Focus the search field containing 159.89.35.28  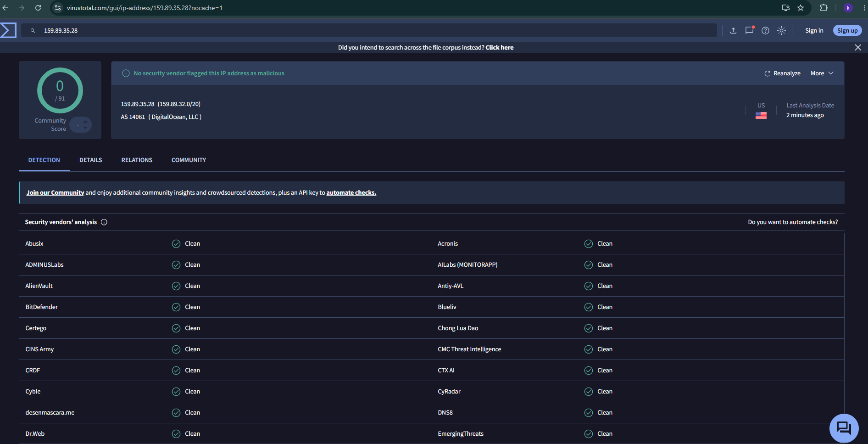(369, 31)
